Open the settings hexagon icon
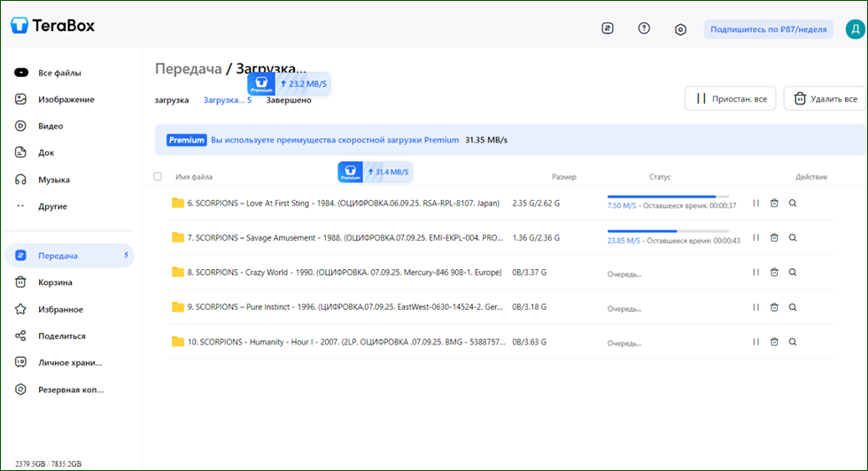 point(680,29)
